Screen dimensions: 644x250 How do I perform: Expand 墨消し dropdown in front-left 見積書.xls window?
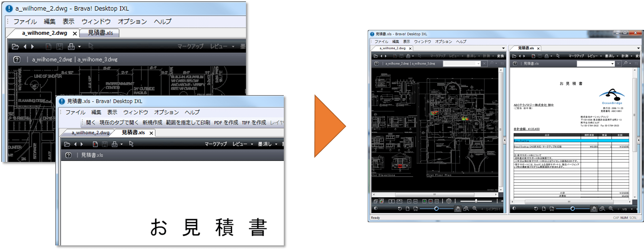pyautogui.click(x=276, y=144)
